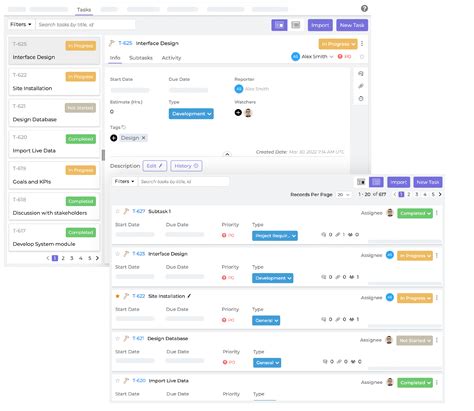Switch to the Activity tab

tap(171, 58)
